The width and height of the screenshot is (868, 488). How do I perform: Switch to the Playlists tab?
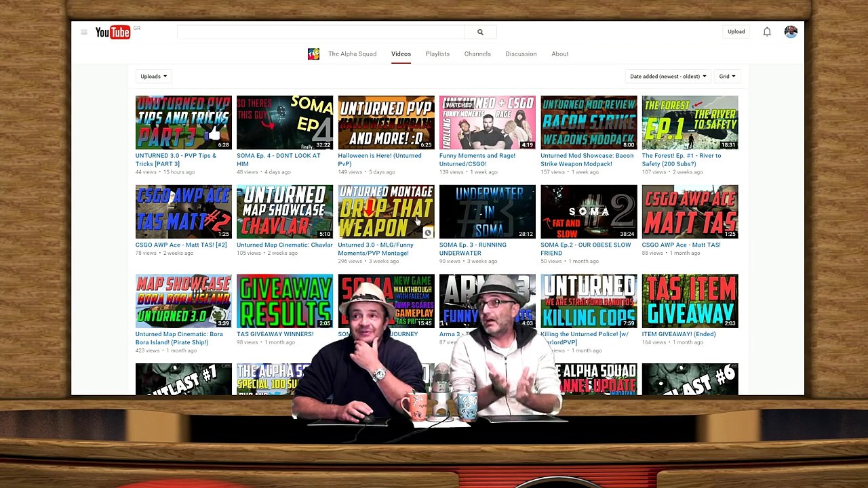(437, 54)
